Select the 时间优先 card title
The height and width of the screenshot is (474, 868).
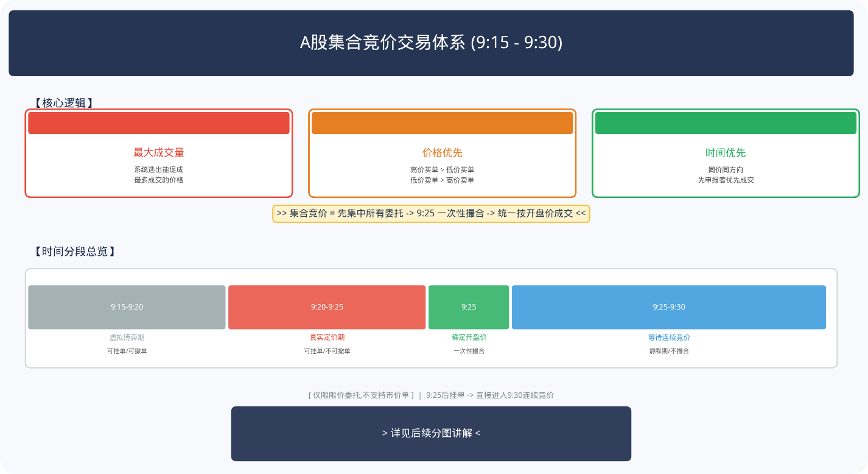click(x=726, y=153)
